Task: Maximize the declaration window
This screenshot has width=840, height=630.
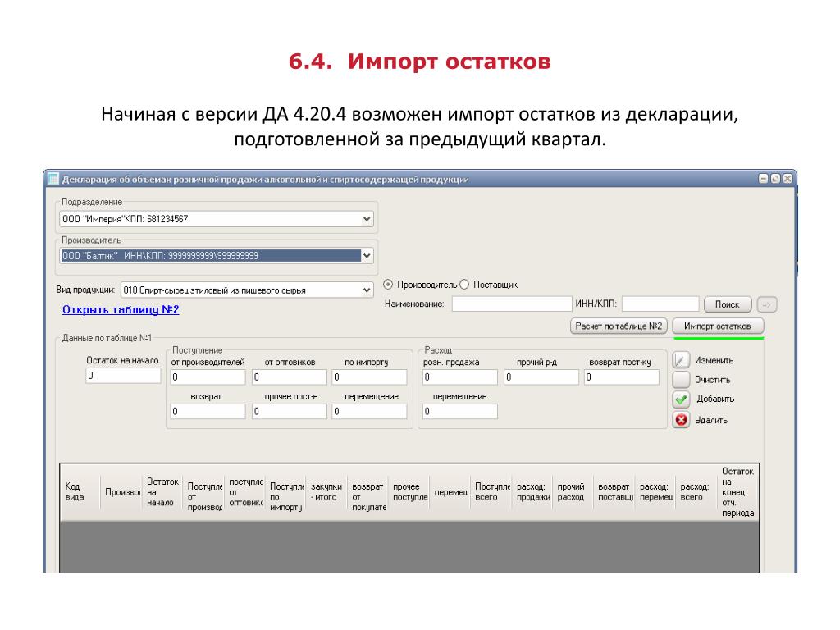Action: (775, 179)
